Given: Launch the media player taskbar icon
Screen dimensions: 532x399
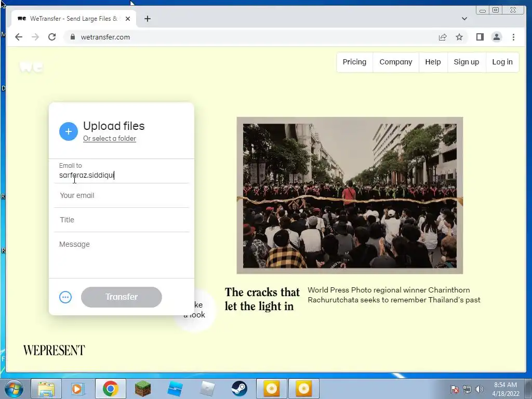Looking at the screenshot, I should (77, 389).
